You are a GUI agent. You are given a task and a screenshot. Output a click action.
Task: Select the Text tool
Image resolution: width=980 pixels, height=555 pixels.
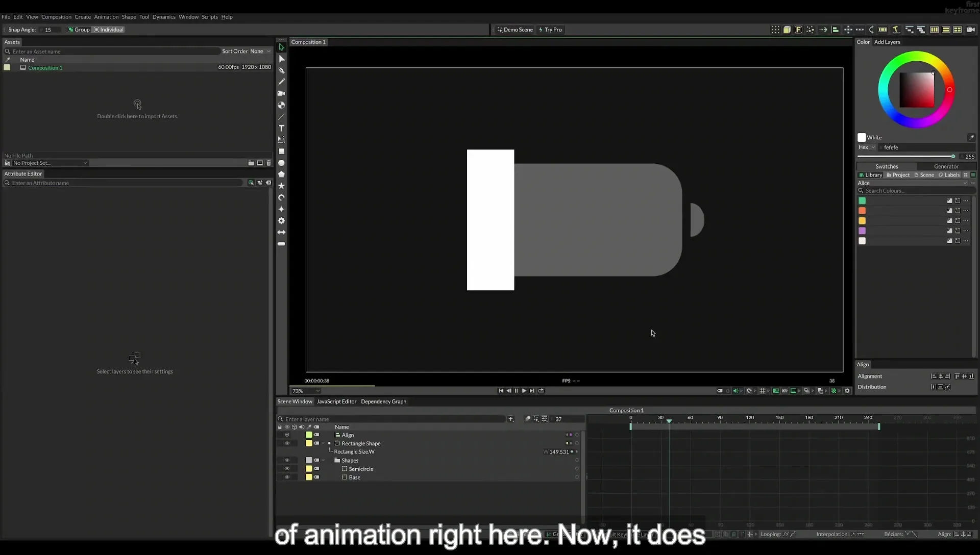281,128
